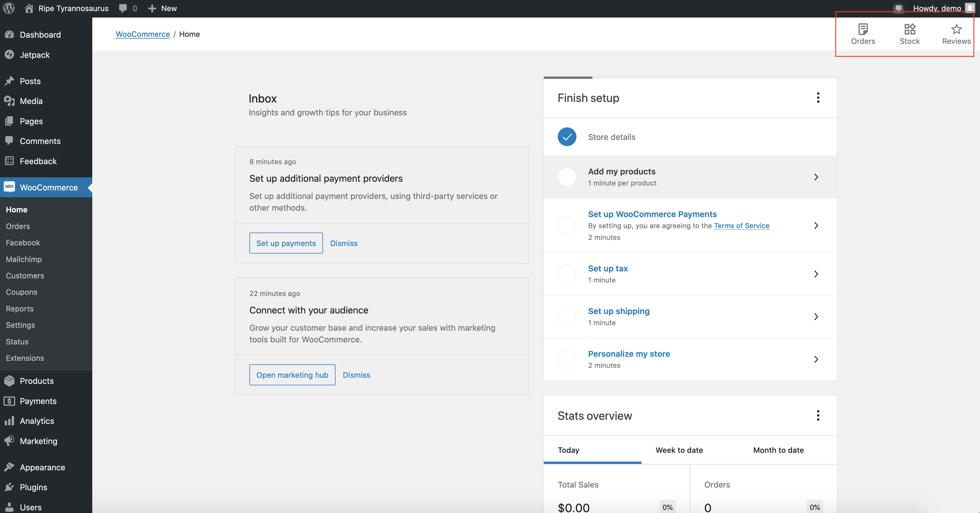The image size is (980, 513).
Task: Click the Pages icon in the sidebar
Action: coord(10,121)
